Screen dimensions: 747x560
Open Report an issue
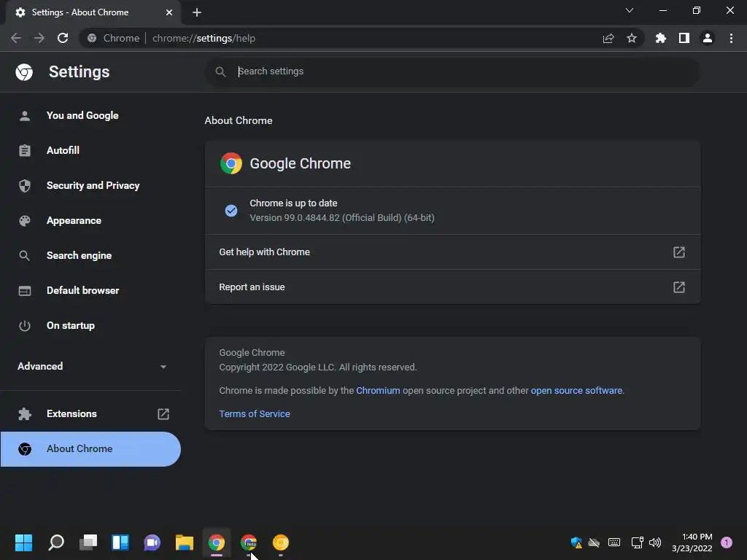click(x=452, y=287)
